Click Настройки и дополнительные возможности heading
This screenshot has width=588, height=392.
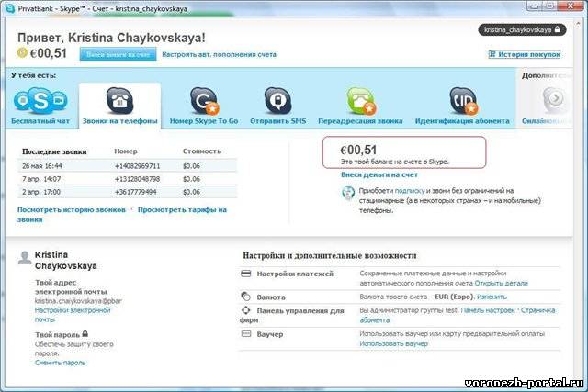point(329,255)
